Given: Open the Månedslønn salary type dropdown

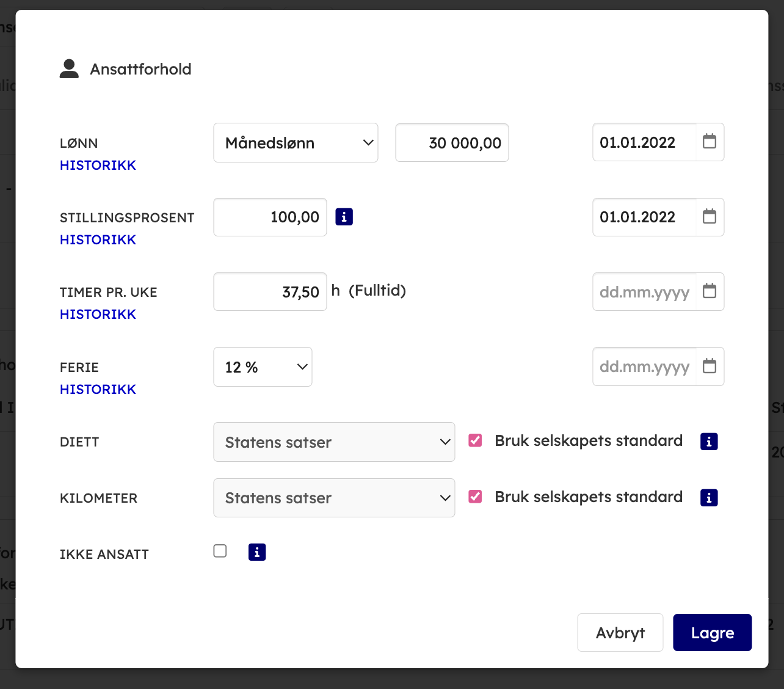Looking at the screenshot, I should [296, 143].
